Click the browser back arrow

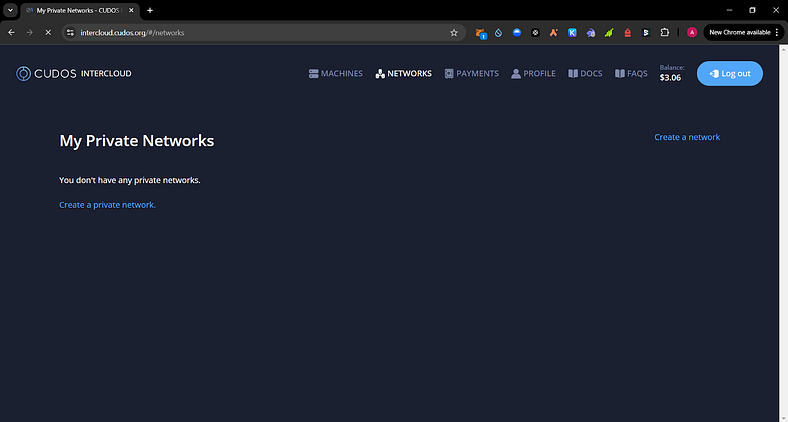[12, 33]
